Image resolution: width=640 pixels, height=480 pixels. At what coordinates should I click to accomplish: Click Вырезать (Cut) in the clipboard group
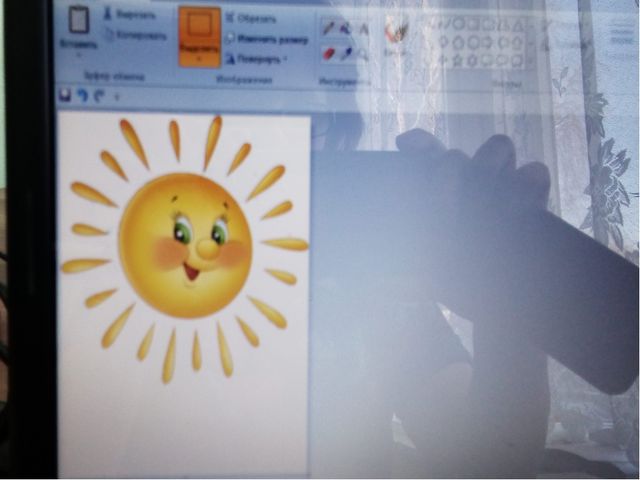pos(130,15)
